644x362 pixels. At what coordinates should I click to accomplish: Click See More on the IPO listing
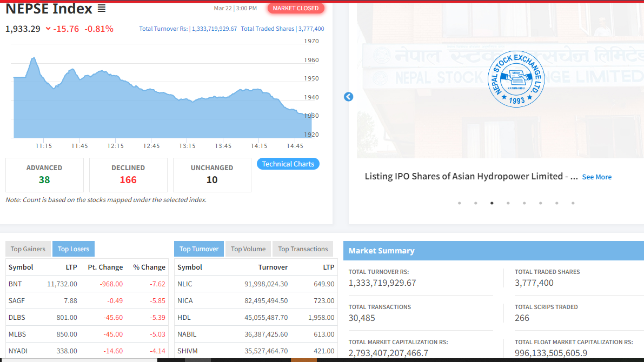tap(597, 177)
